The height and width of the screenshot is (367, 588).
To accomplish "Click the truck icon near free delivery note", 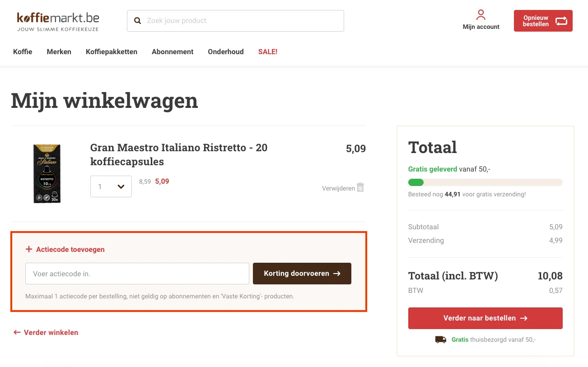I will pos(441,339).
